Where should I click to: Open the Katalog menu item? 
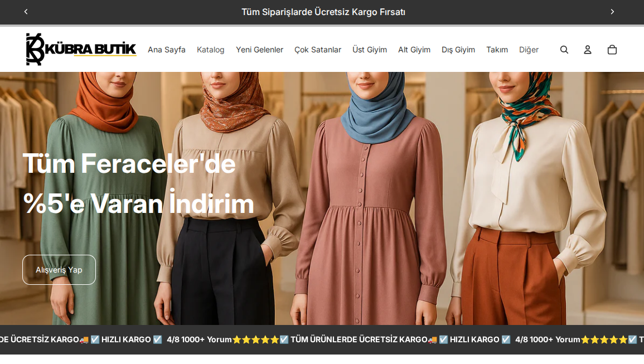click(210, 50)
